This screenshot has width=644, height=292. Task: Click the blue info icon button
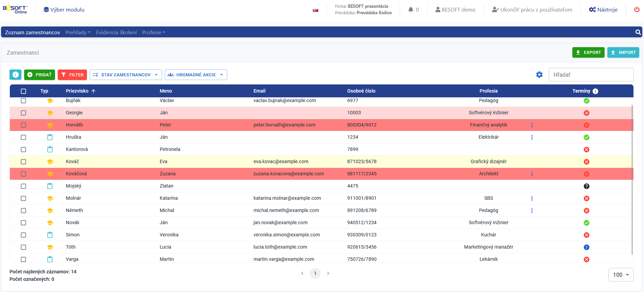click(x=15, y=75)
